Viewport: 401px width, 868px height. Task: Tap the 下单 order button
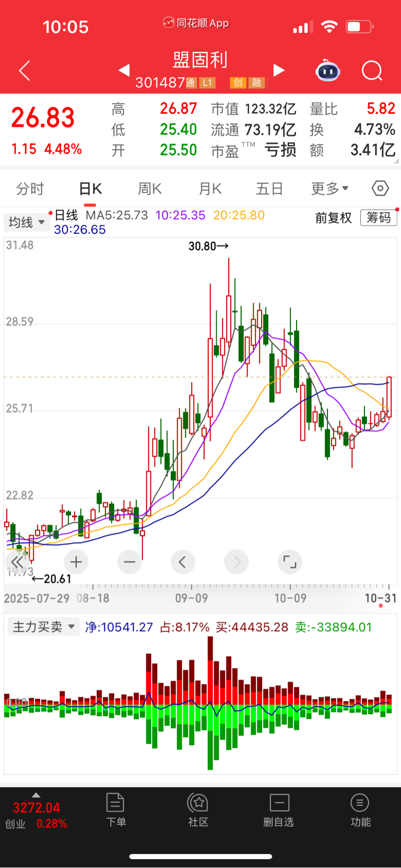pos(115,811)
